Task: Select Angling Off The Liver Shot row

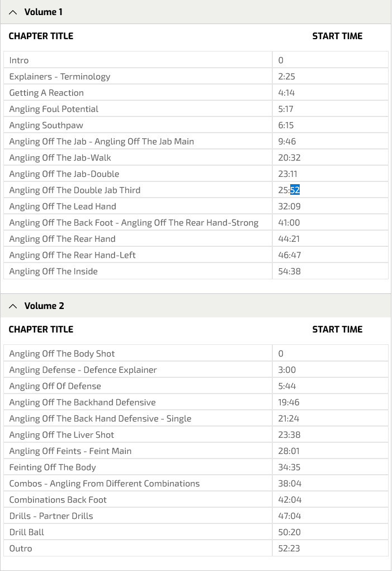Action: click(196, 435)
